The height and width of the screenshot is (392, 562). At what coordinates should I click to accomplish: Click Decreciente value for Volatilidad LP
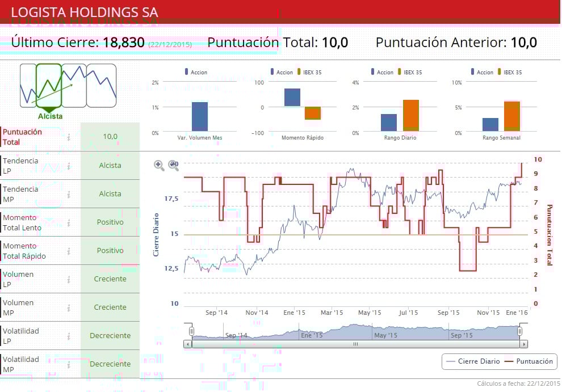[x=110, y=335]
